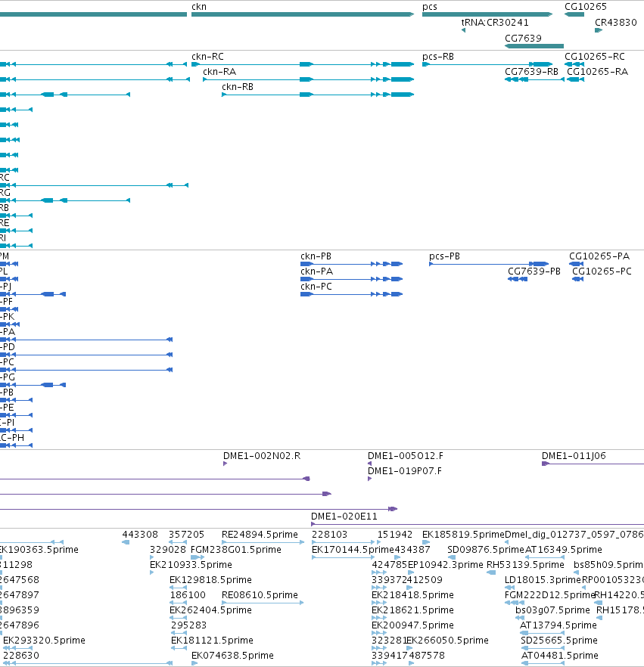This screenshot has height=667, width=644.
Task: Select the ckn-PA protein feature
Action: (x=352, y=279)
